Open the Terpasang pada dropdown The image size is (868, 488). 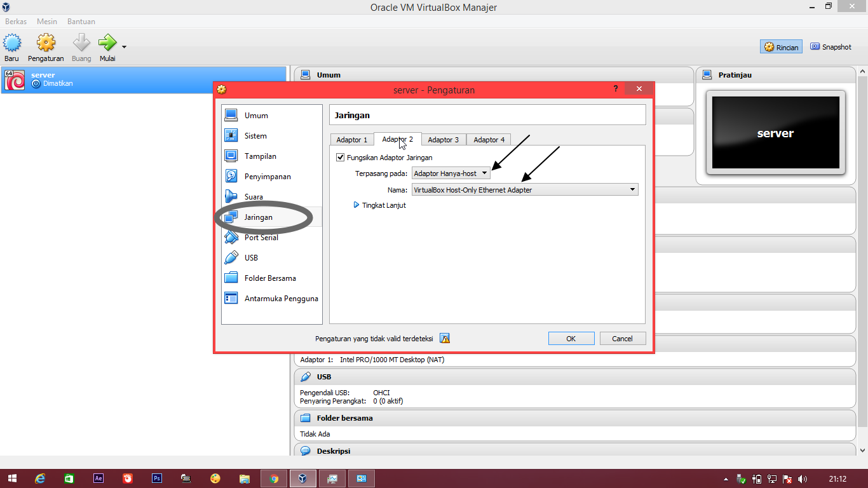pos(451,173)
